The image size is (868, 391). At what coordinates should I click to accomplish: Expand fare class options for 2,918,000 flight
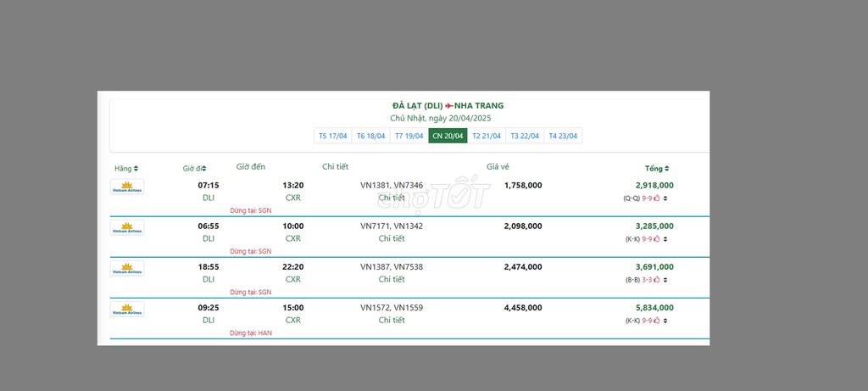665,198
